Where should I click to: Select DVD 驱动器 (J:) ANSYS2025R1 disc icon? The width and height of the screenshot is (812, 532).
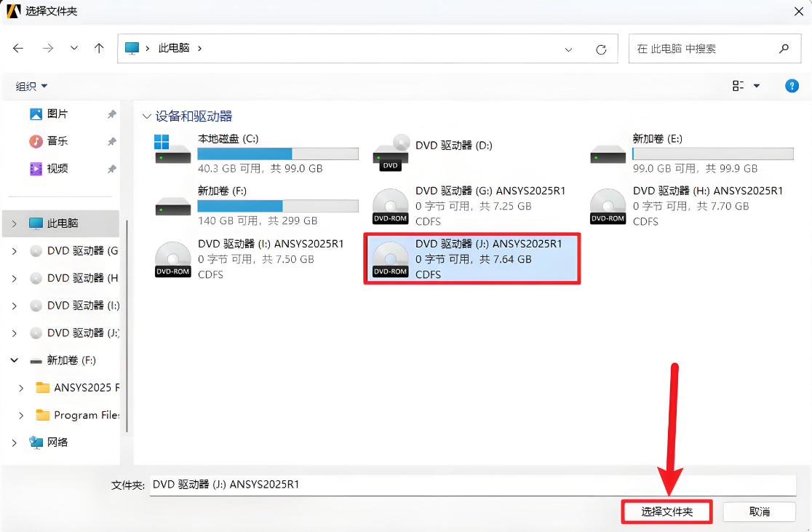click(x=391, y=259)
